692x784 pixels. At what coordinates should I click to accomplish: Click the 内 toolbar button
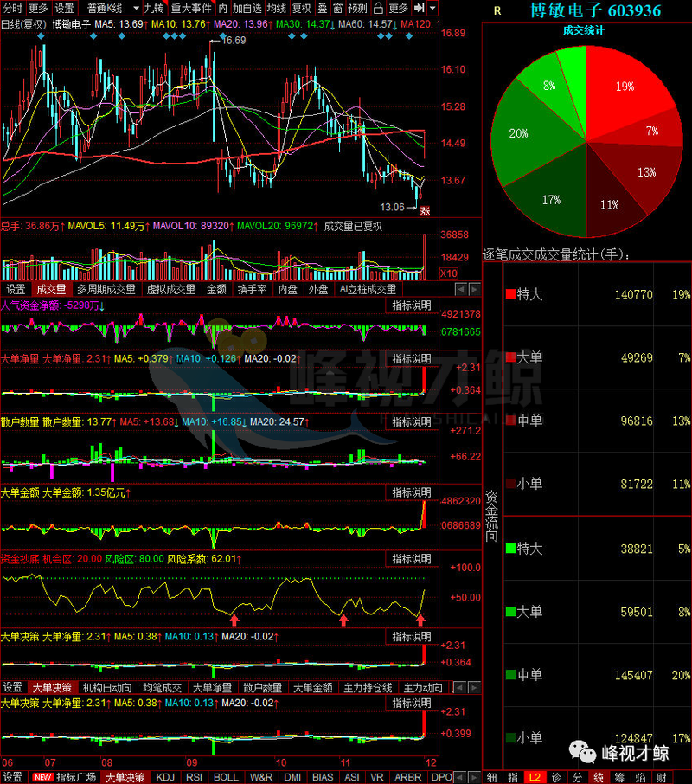click(x=222, y=8)
